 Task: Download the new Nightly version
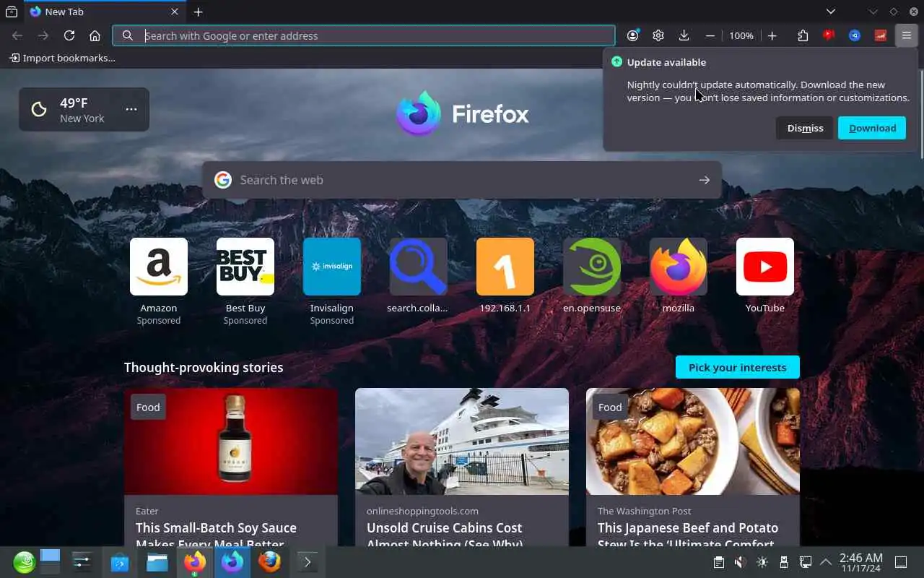pos(872,128)
